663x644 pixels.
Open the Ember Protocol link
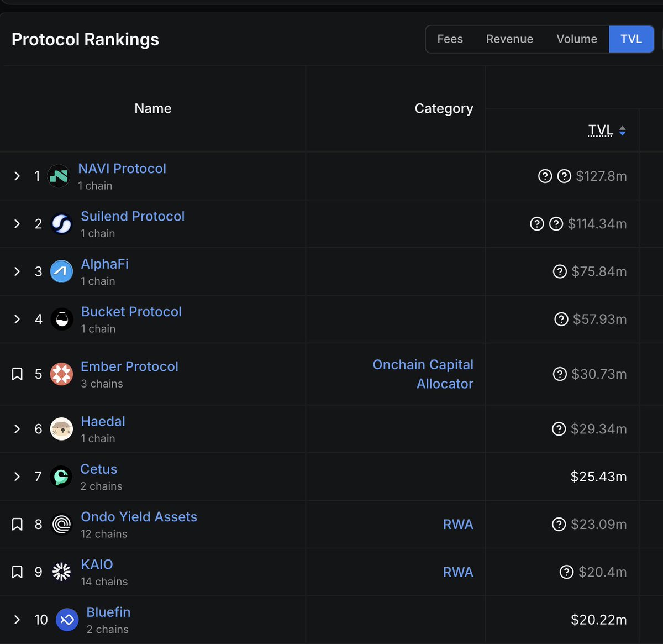[129, 366]
